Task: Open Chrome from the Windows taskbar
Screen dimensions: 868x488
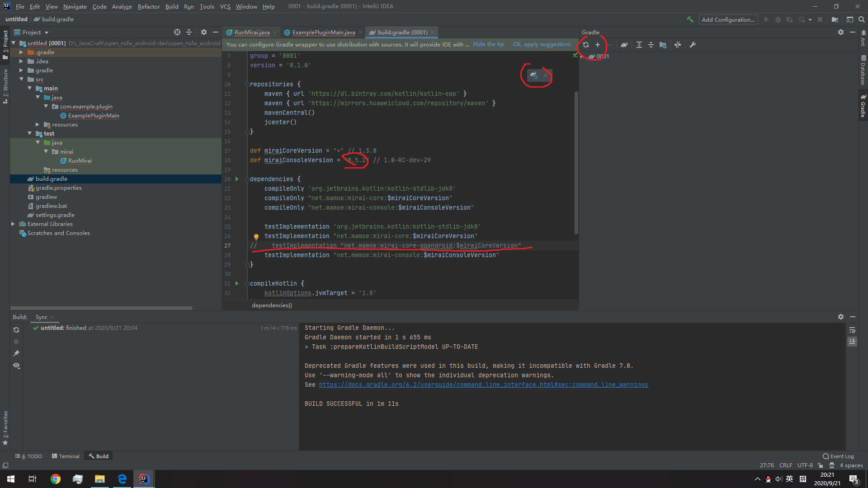Action: (56, 479)
